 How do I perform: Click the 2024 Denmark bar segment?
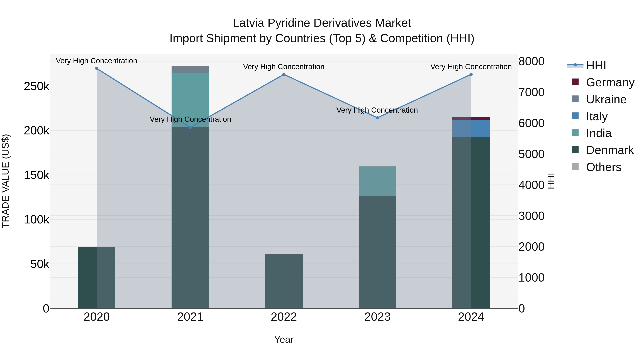point(471,222)
